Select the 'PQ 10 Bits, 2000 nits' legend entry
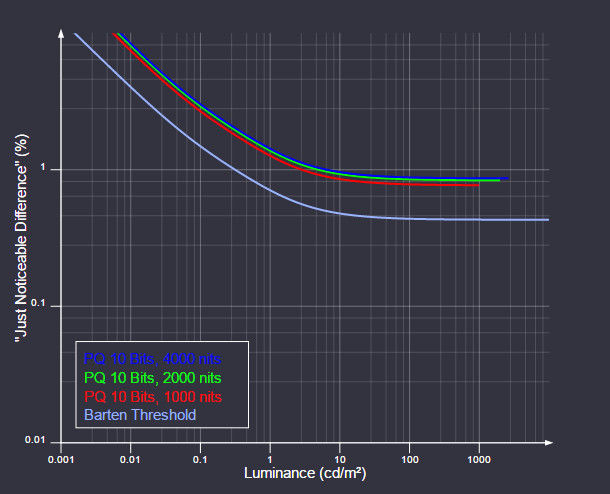The image size is (610, 494). (x=152, y=378)
